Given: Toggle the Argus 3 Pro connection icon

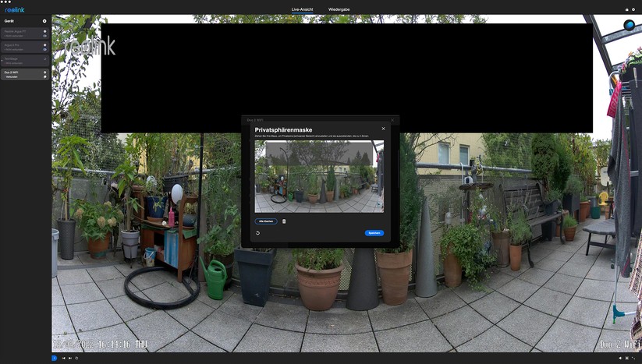Looking at the screenshot, I should pyautogui.click(x=45, y=50).
